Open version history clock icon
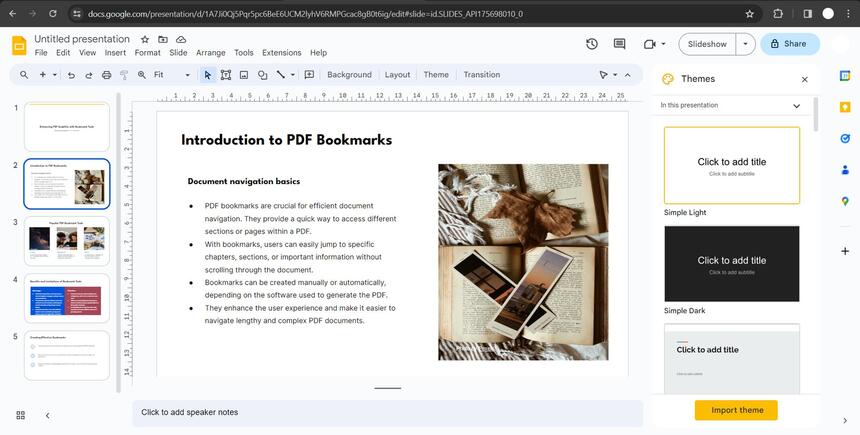 pyautogui.click(x=592, y=44)
